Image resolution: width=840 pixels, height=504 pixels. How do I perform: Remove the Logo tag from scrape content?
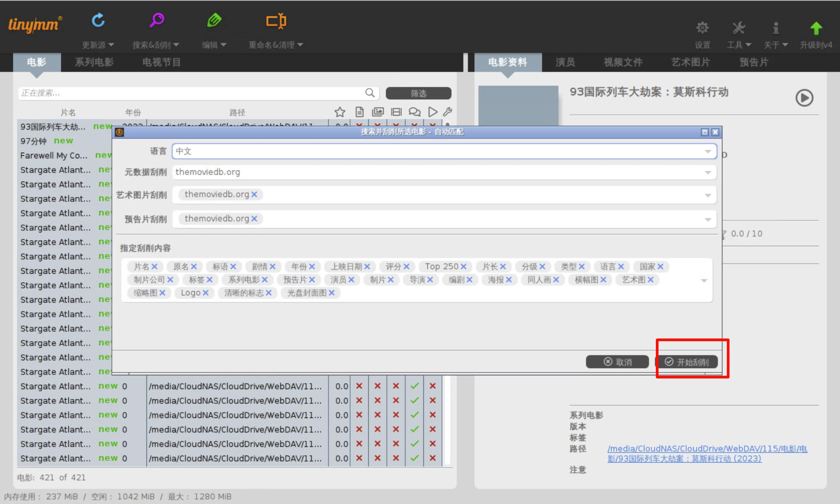[x=205, y=293]
